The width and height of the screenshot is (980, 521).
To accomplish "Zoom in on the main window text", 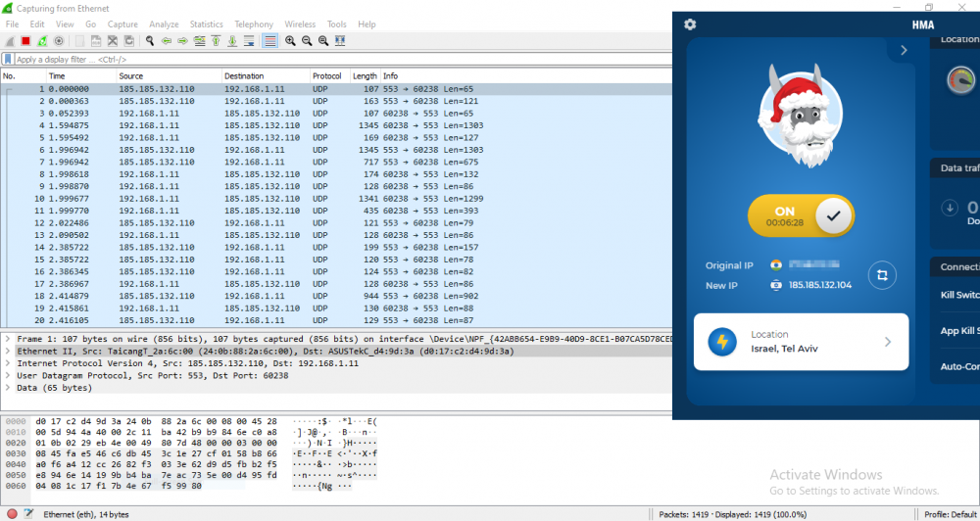I will [291, 41].
